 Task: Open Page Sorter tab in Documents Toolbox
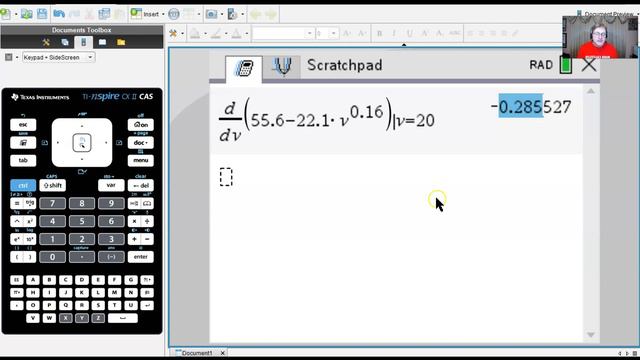click(65, 42)
